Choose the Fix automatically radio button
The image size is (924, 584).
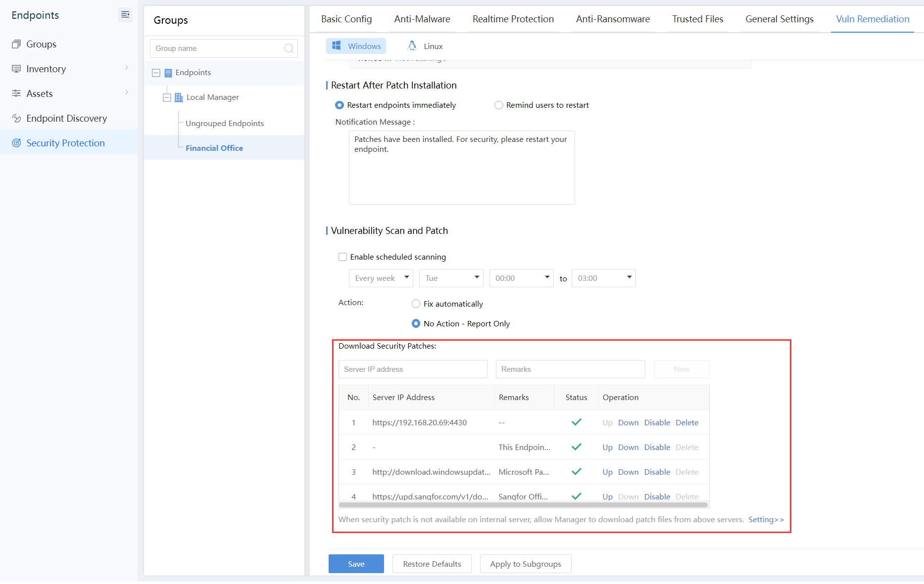tap(416, 304)
